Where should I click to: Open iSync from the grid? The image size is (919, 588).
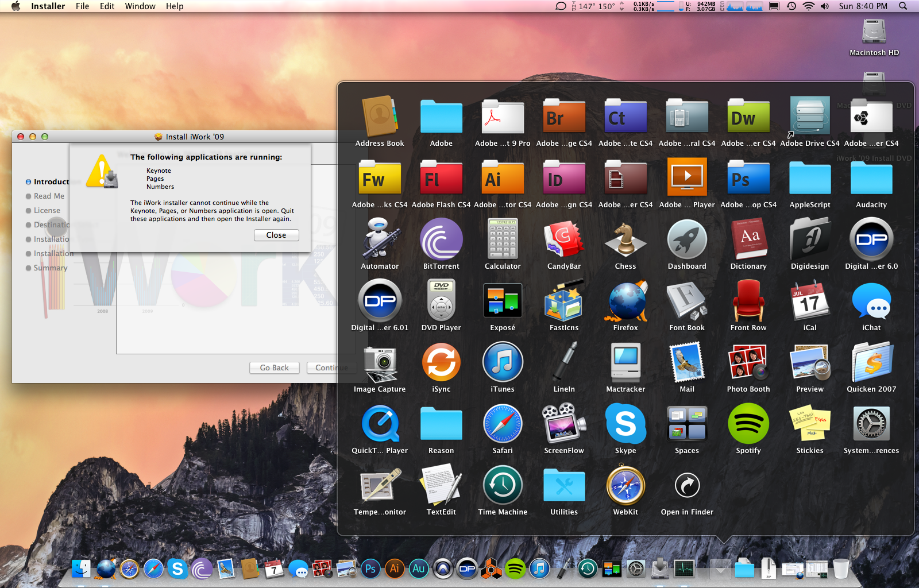pos(441,362)
